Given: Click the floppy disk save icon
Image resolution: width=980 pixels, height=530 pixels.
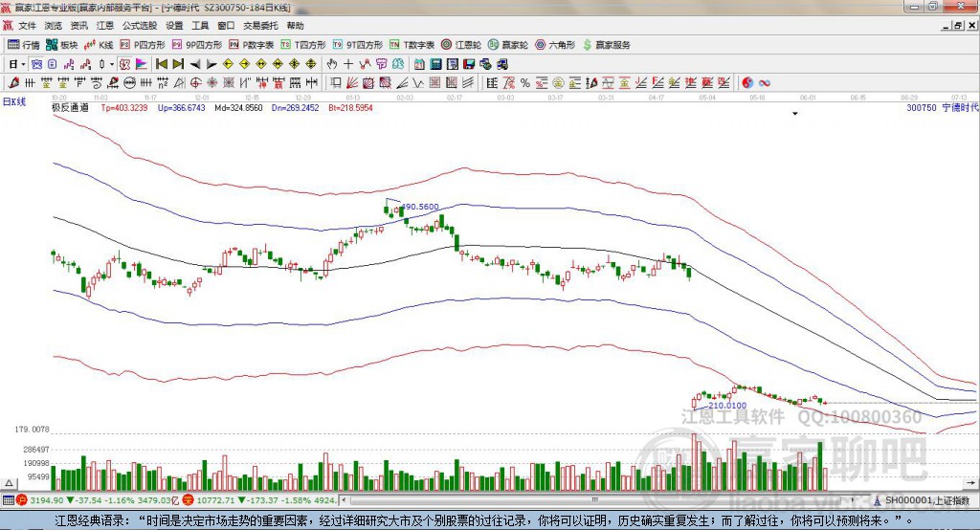Looking at the screenshot, I should click(469, 64).
